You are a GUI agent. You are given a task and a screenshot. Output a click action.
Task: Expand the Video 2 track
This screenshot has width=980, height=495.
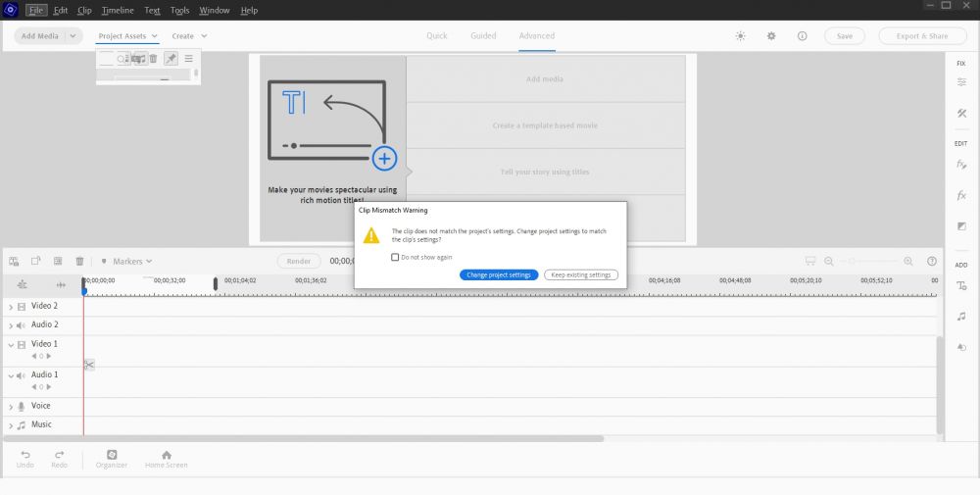[x=11, y=307]
